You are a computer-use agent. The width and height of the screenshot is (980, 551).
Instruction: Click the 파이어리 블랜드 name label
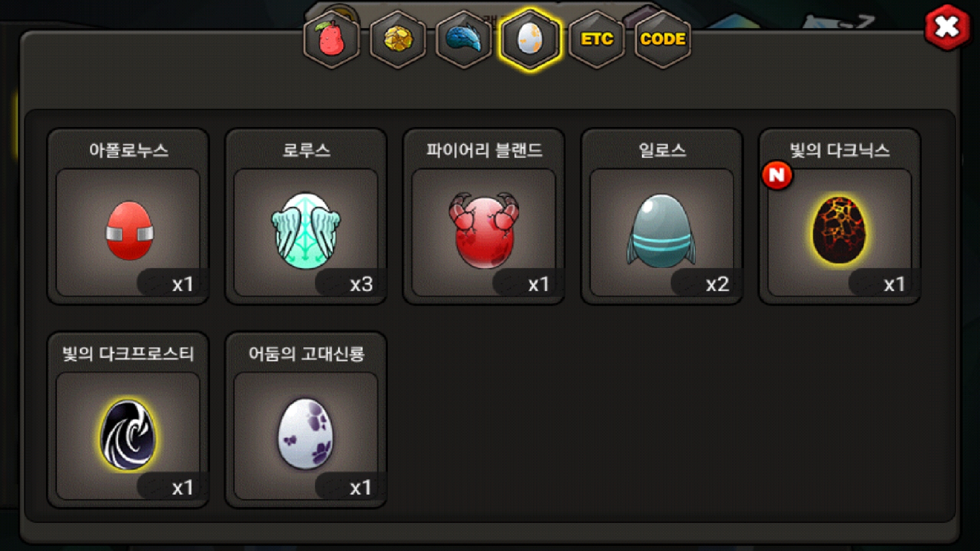coord(484,150)
